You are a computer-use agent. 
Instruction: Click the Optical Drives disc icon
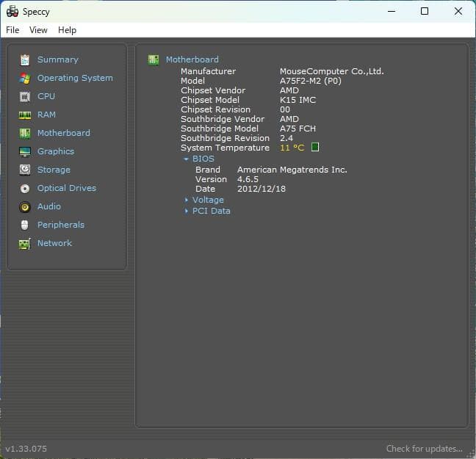(x=25, y=189)
